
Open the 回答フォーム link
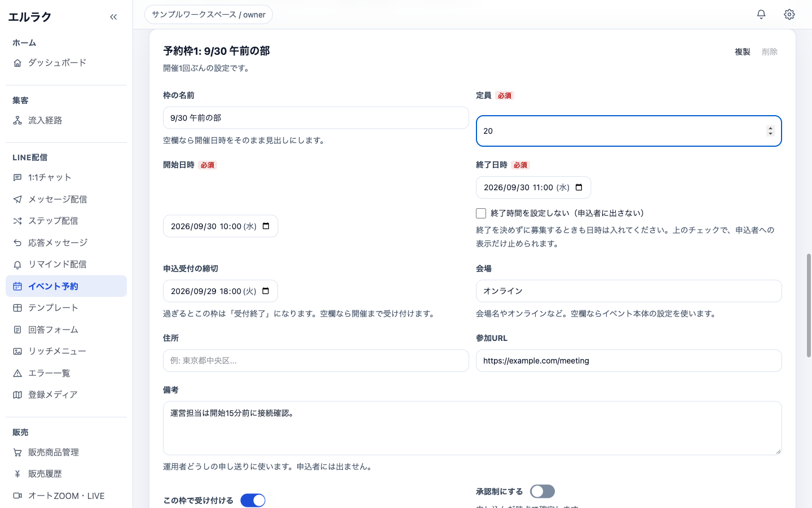pyautogui.click(x=66, y=330)
